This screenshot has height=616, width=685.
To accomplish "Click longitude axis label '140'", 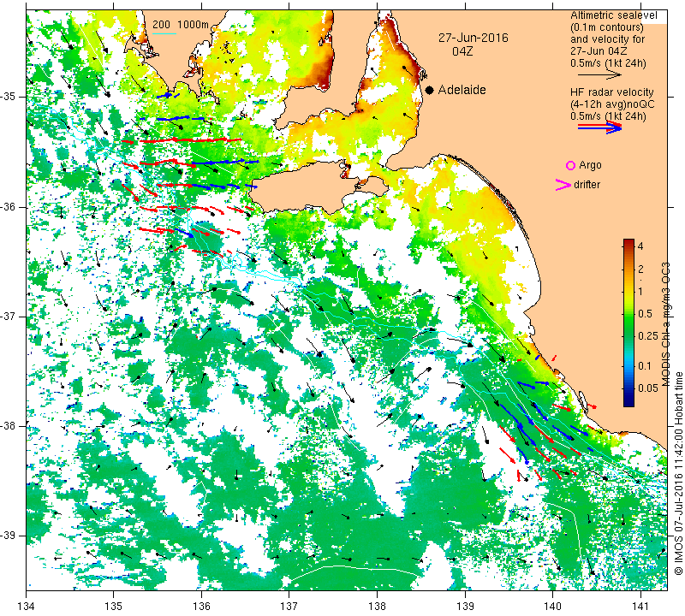I will point(552,606).
